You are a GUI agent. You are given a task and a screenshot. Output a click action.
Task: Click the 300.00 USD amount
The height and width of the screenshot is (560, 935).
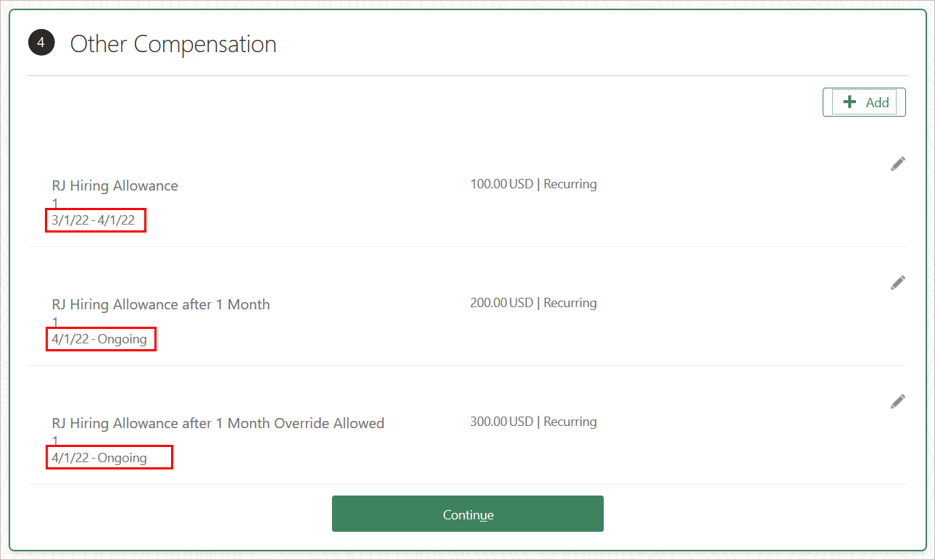click(x=502, y=422)
